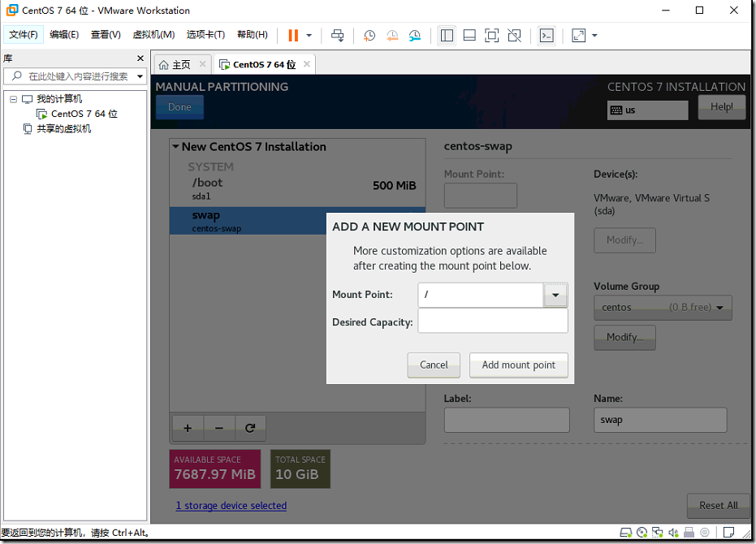
Task: Open the 编辑(E) menu
Action: click(x=64, y=34)
